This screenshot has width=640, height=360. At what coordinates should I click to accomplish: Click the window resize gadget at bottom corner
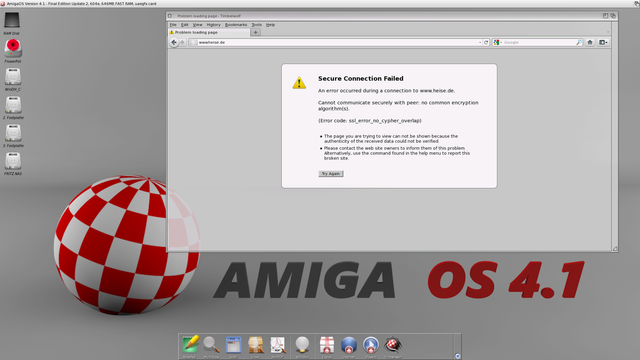pos(615,249)
